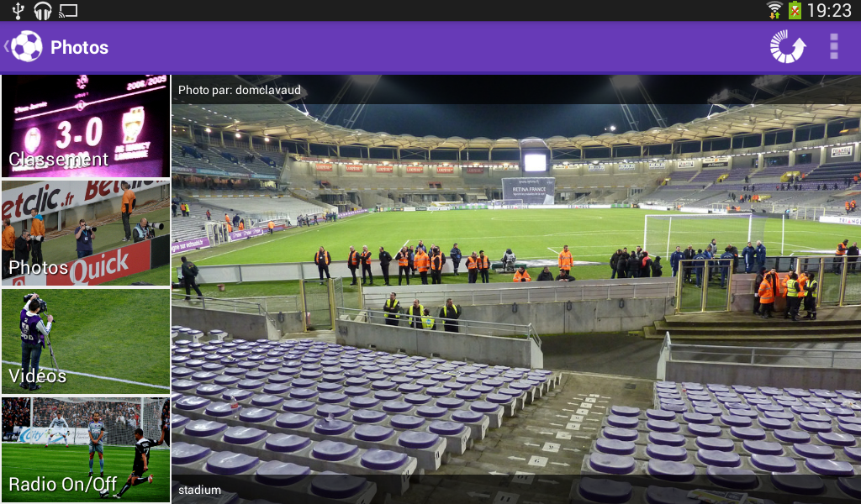Tap the screen cast status icon
861x504 pixels.
tap(68, 10)
